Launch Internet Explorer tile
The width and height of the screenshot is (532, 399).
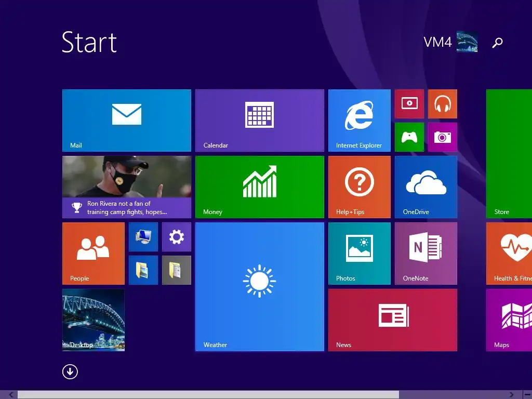click(360, 121)
